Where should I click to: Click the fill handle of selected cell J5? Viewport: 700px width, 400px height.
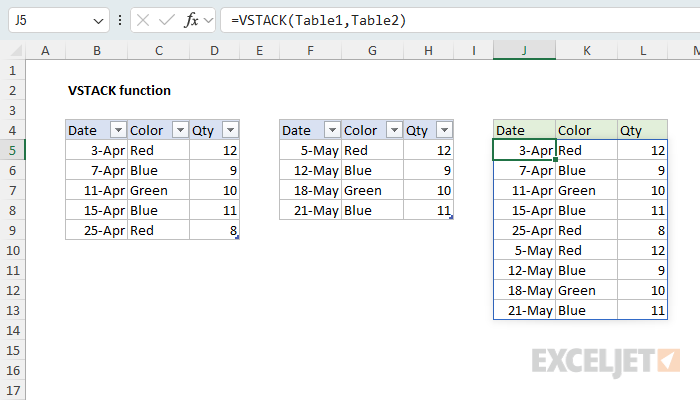pyautogui.click(x=555, y=159)
